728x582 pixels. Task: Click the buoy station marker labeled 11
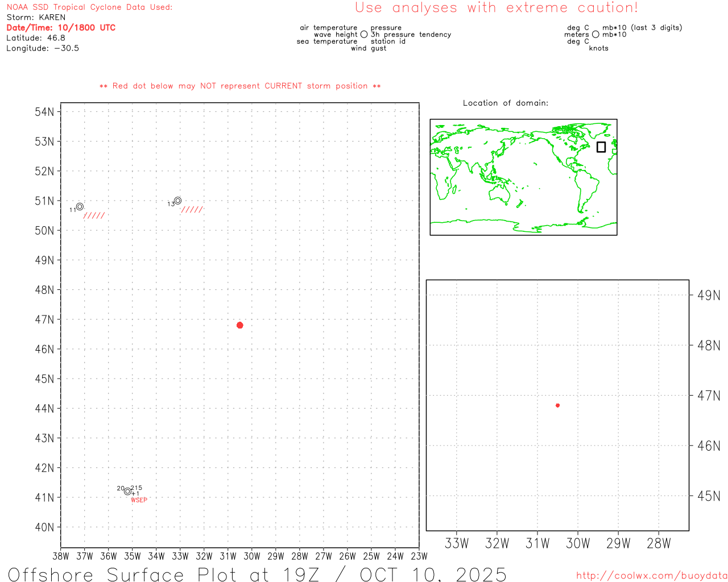tap(80, 206)
